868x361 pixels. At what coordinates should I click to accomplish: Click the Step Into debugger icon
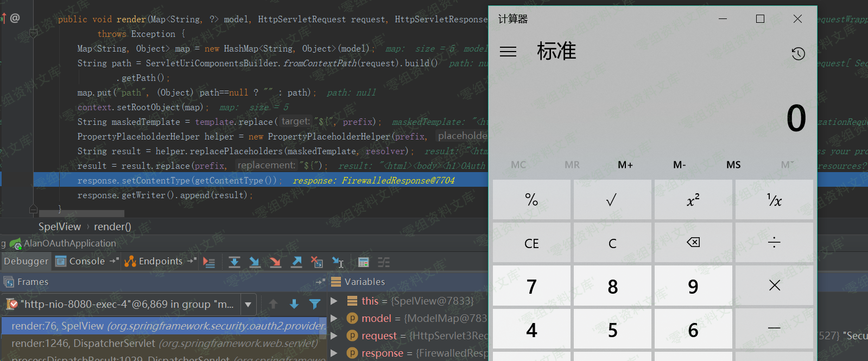(x=255, y=262)
